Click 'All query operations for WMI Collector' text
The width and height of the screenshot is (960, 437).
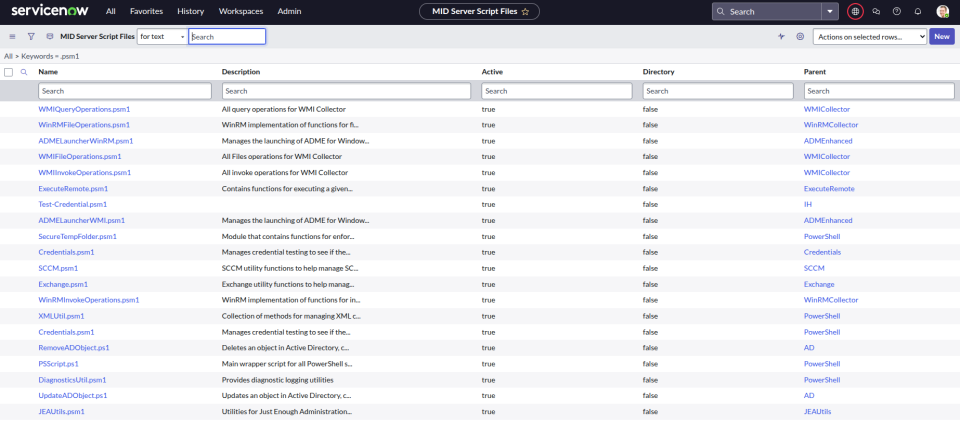pos(283,109)
